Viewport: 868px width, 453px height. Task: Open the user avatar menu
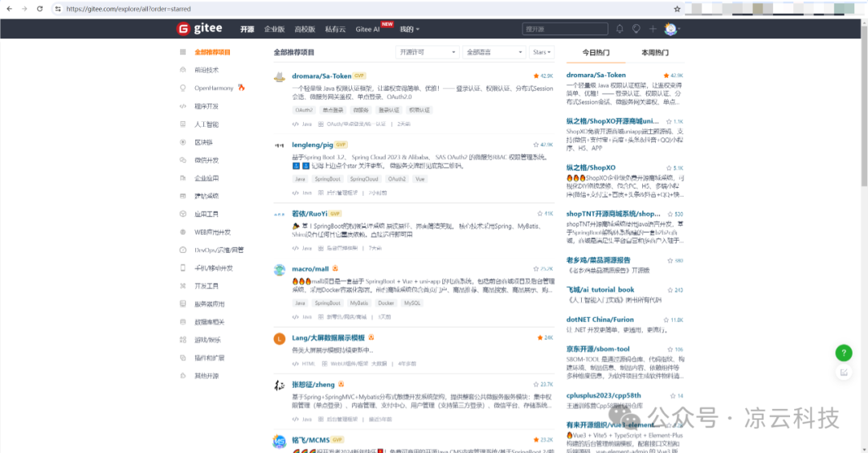(x=670, y=29)
